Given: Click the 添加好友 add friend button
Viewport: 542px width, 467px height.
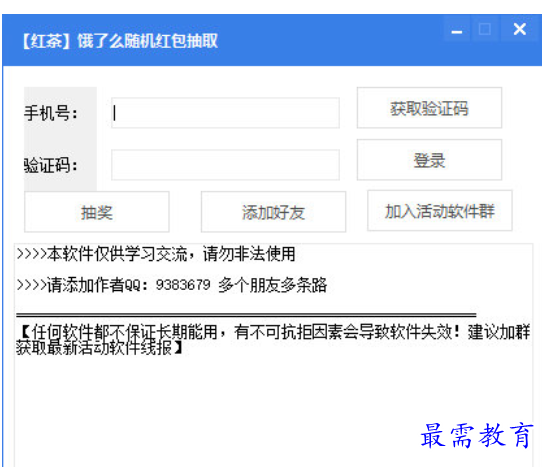Looking at the screenshot, I should (273, 212).
